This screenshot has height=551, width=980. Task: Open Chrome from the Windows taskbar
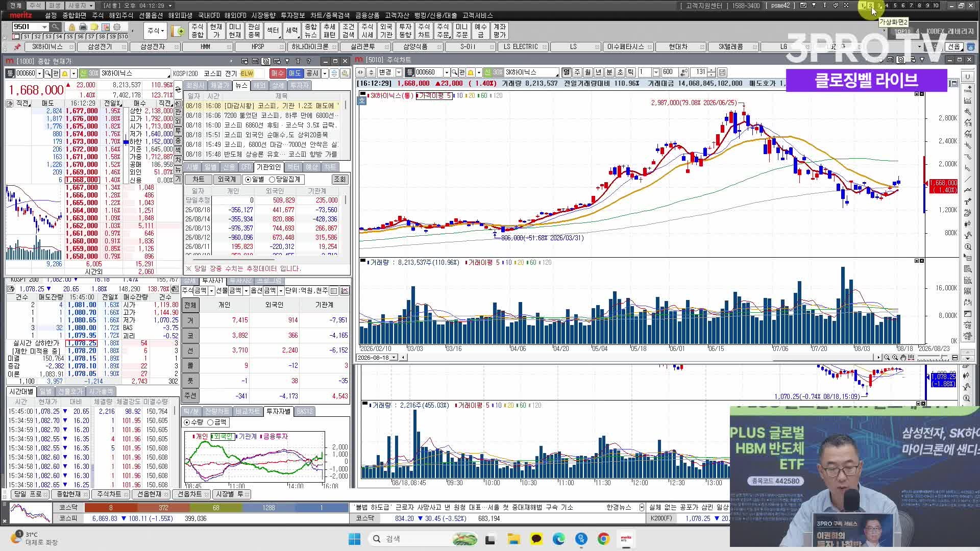pyautogui.click(x=603, y=539)
